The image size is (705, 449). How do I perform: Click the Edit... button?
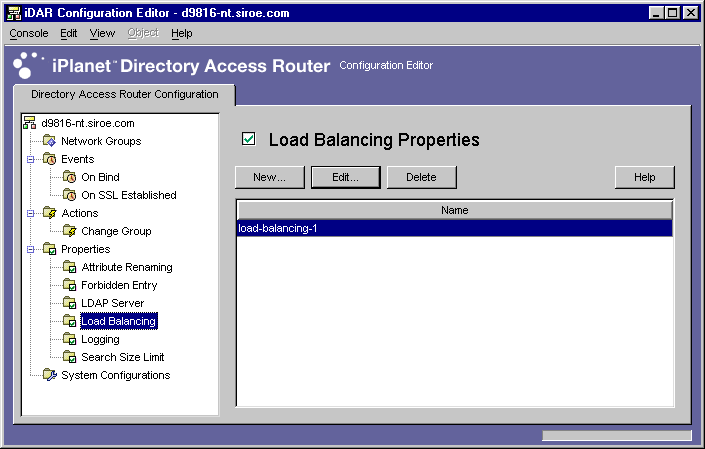pyautogui.click(x=345, y=177)
